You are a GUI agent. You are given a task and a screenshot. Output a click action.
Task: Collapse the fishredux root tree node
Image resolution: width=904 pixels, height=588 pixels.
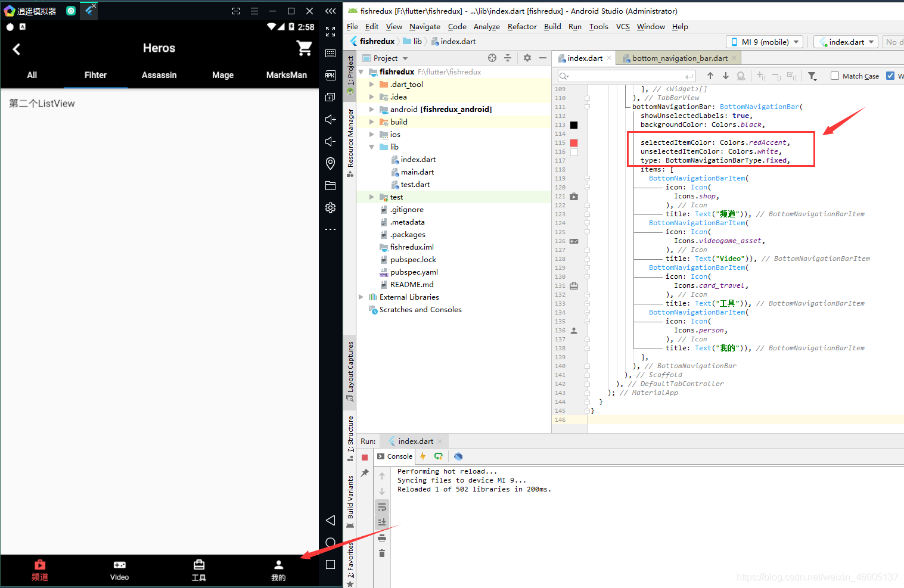(361, 71)
